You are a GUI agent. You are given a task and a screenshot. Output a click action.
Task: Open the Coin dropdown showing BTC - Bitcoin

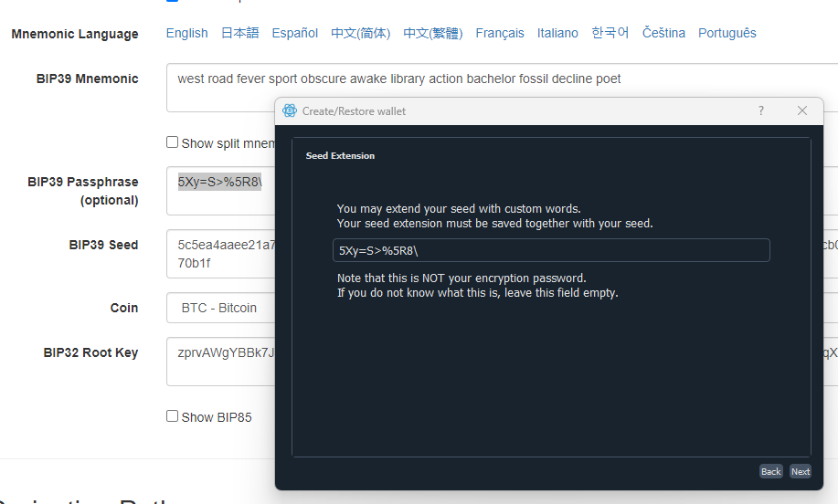(220, 308)
